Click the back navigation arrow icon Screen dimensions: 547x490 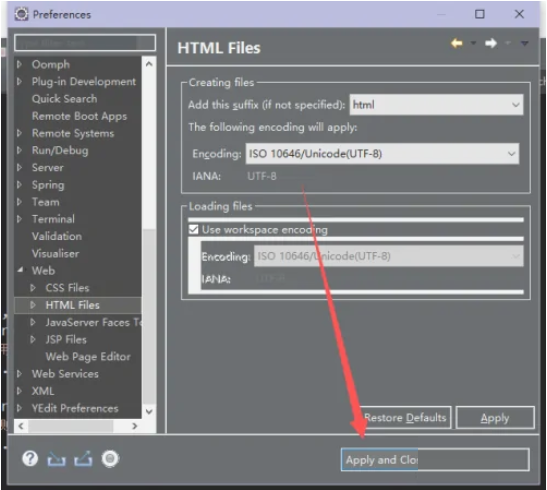click(457, 43)
